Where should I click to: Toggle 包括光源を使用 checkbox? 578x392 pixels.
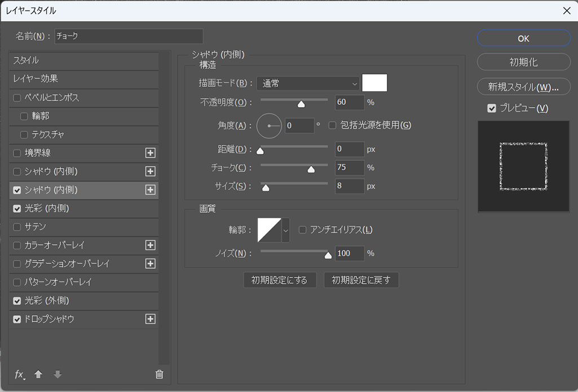[x=332, y=125]
